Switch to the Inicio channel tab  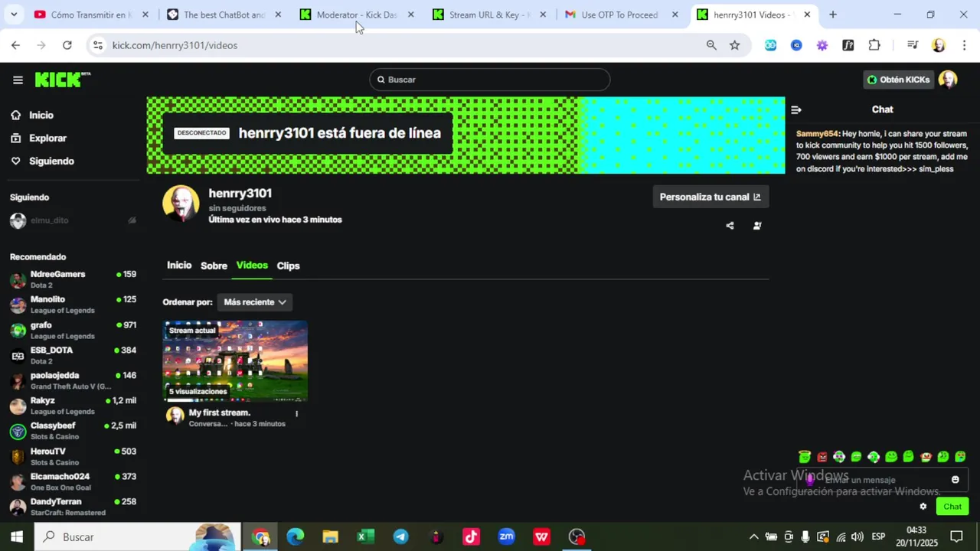[179, 265]
